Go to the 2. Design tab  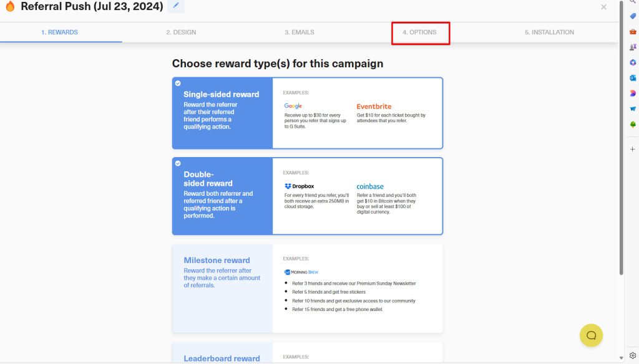[x=181, y=32]
